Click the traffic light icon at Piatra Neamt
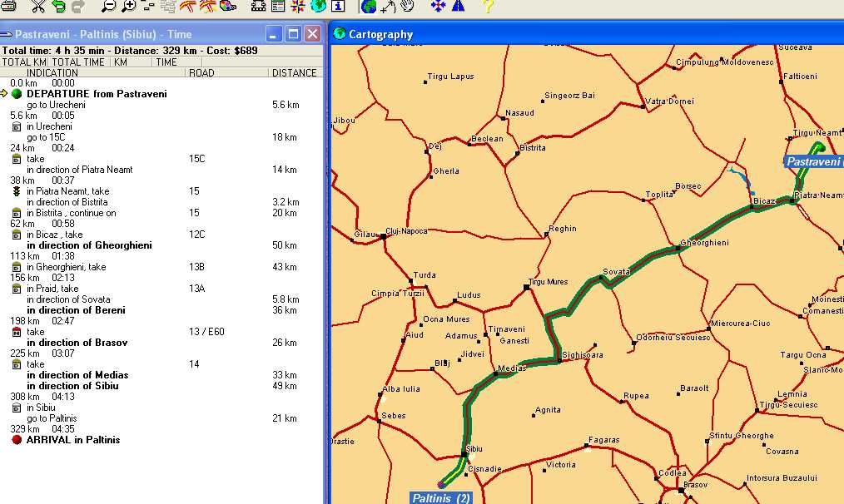 [17, 191]
